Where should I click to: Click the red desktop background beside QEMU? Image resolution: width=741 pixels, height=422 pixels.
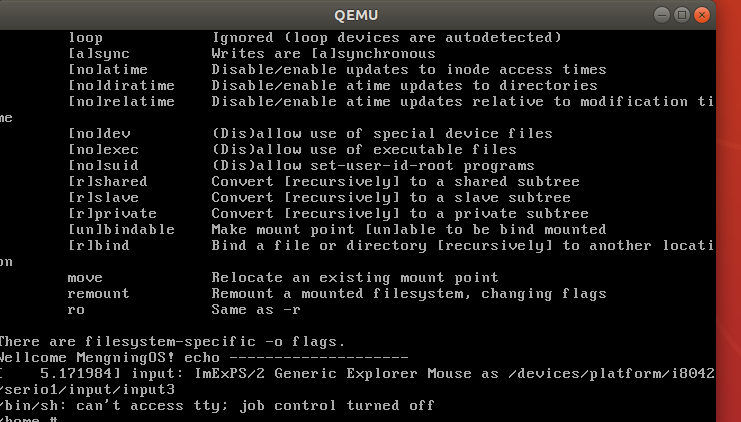tap(729, 213)
